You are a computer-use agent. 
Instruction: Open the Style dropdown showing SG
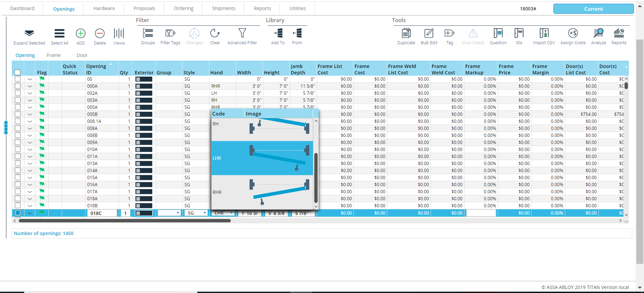click(x=204, y=213)
